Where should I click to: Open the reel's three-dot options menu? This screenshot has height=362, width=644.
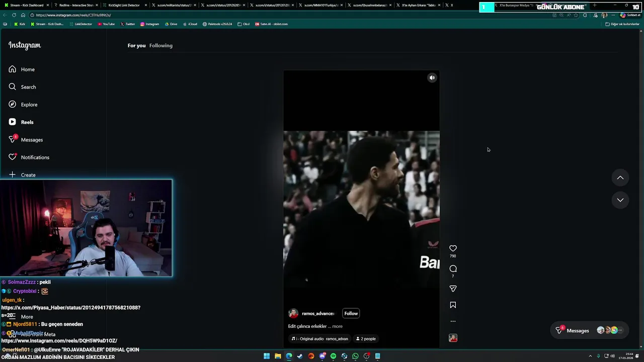[453, 321]
